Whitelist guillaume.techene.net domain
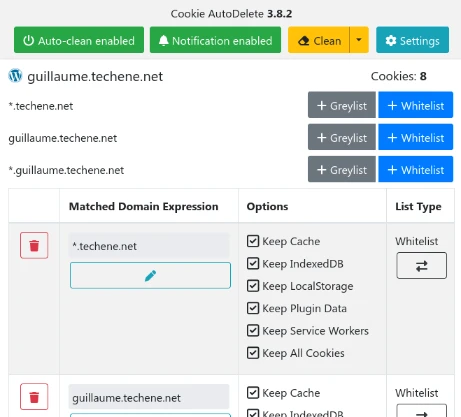 [x=416, y=137]
